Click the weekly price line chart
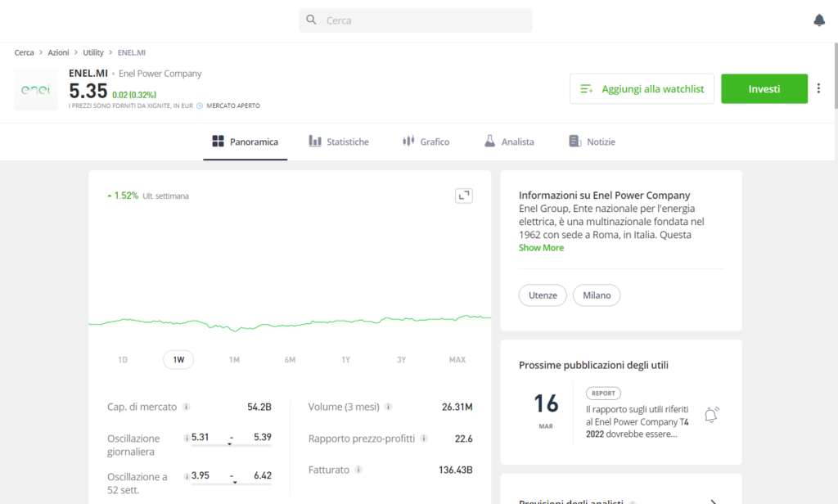838x504 pixels. pyautogui.click(x=290, y=322)
